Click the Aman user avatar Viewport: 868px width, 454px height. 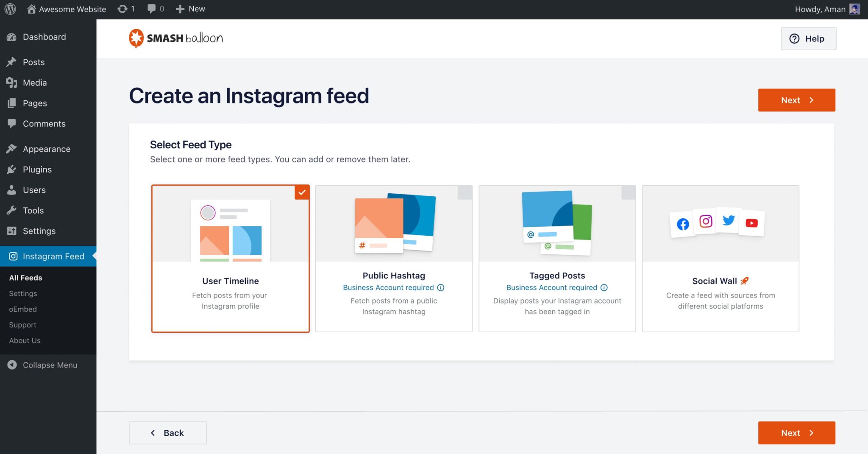point(855,9)
